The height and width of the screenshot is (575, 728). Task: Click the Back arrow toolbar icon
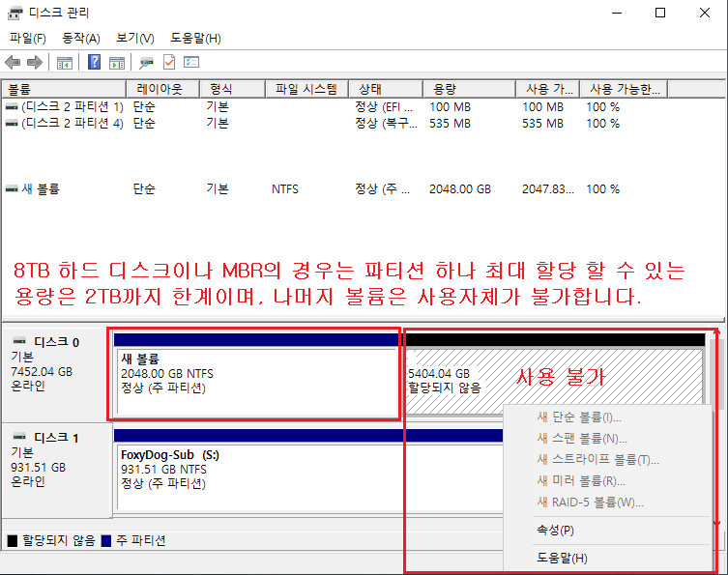point(13,62)
